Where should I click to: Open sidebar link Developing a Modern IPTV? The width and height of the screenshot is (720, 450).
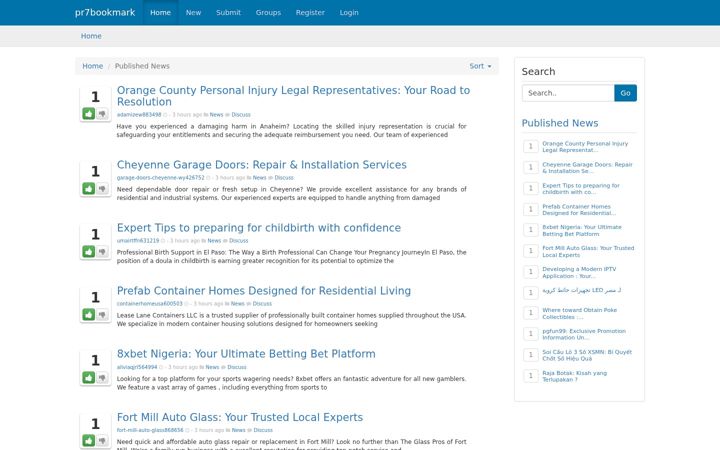click(579, 273)
